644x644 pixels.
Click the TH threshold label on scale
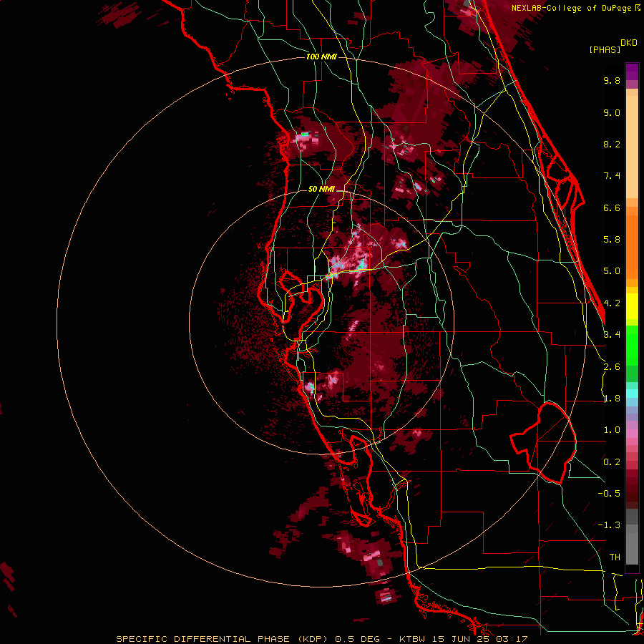coord(615,557)
